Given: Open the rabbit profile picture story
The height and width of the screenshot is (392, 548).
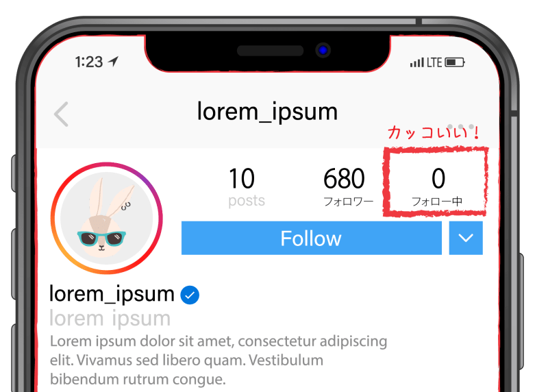Looking at the screenshot, I should point(107,218).
